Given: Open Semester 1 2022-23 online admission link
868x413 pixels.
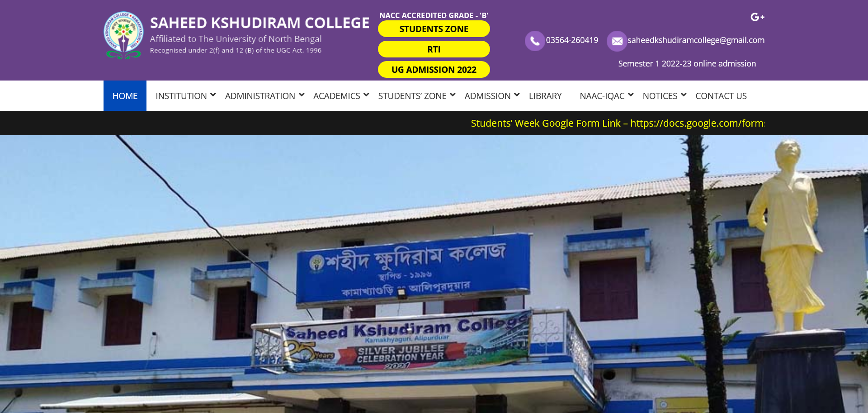Looking at the screenshot, I should pos(687,64).
